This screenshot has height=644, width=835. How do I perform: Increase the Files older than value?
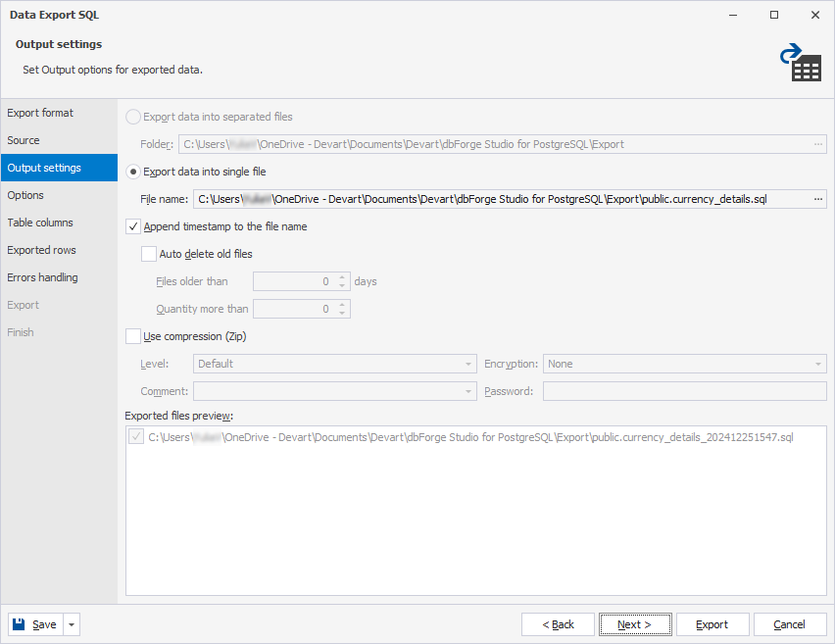pos(342,277)
